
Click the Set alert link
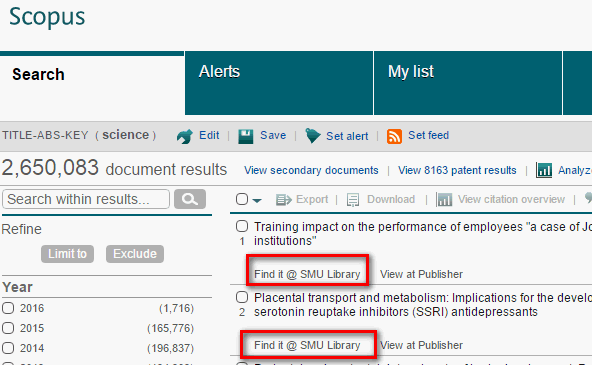pyautogui.click(x=347, y=136)
